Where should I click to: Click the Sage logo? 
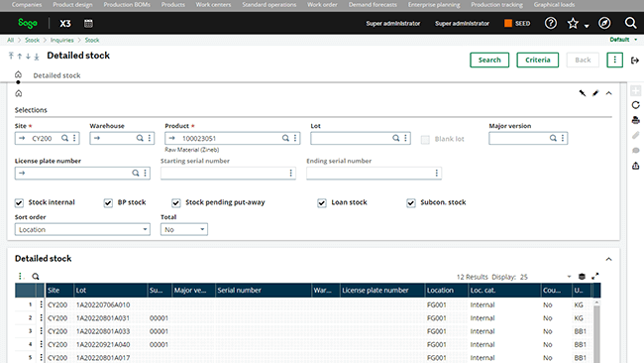(x=28, y=24)
